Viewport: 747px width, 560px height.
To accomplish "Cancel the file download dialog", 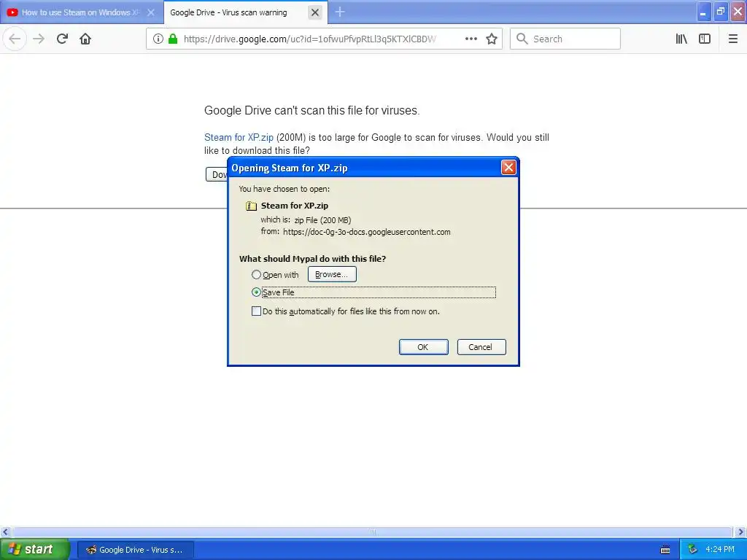I will 481,347.
